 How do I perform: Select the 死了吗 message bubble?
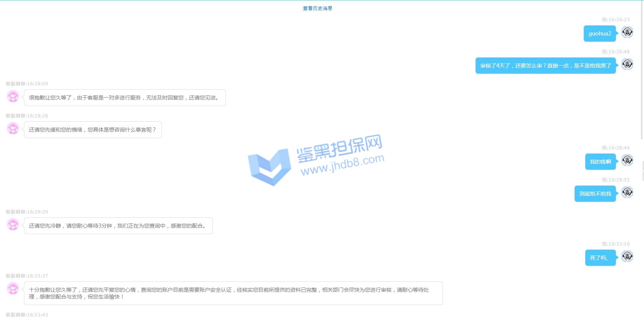point(600,258)
